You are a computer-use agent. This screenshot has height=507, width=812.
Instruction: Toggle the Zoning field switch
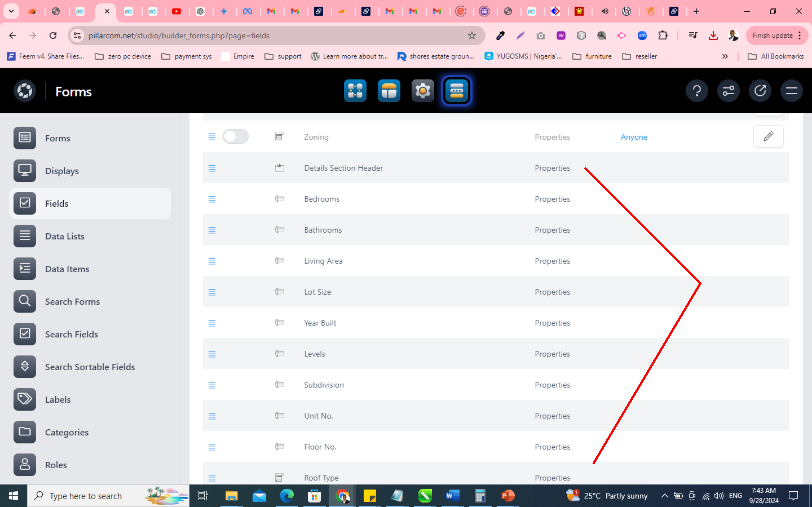235,136
